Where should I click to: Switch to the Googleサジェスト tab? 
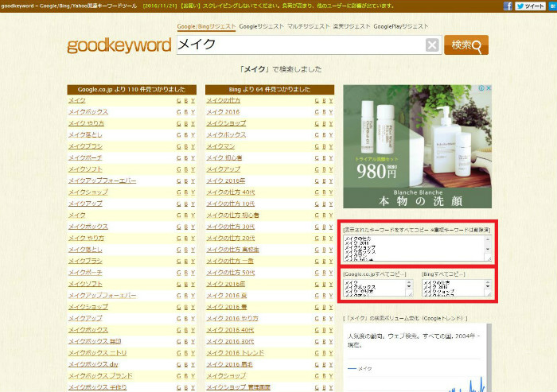click(262, 26)
